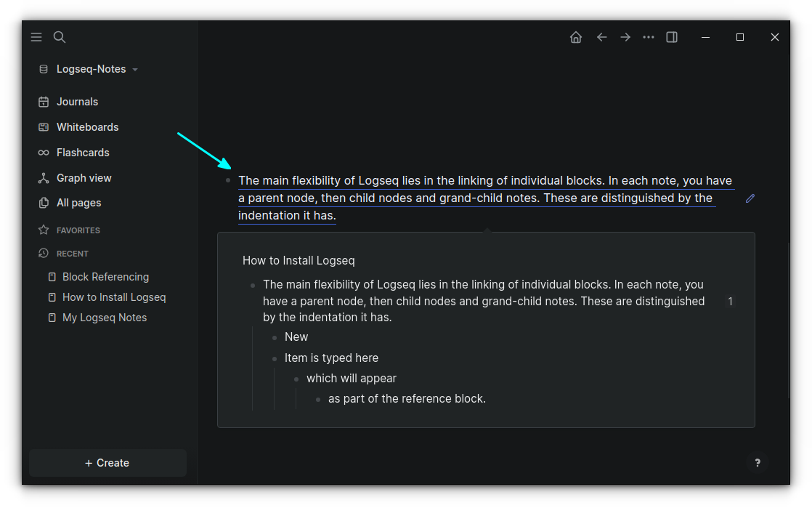Toggle the left sidebar with the hamburger icon
This screenshot has height=508, width=812.
[x=36, y=37]
